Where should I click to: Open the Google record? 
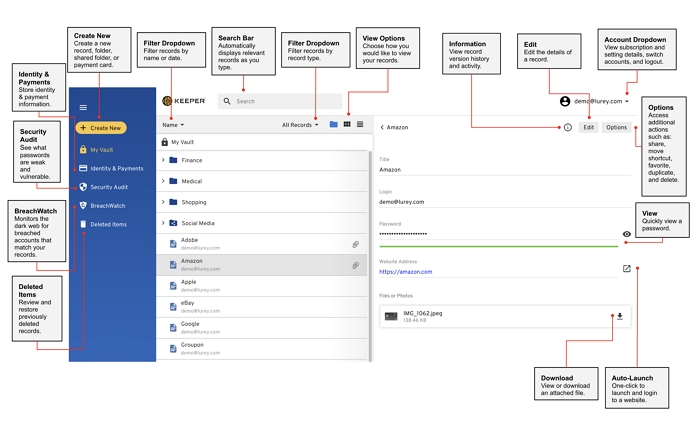pyautogui.click(x=262, y=328)
